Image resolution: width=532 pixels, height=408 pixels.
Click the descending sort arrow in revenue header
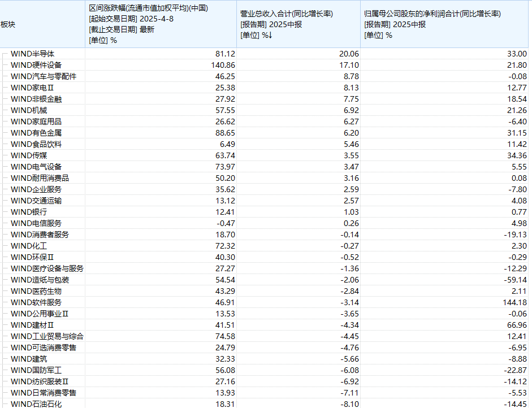(270, 36)
